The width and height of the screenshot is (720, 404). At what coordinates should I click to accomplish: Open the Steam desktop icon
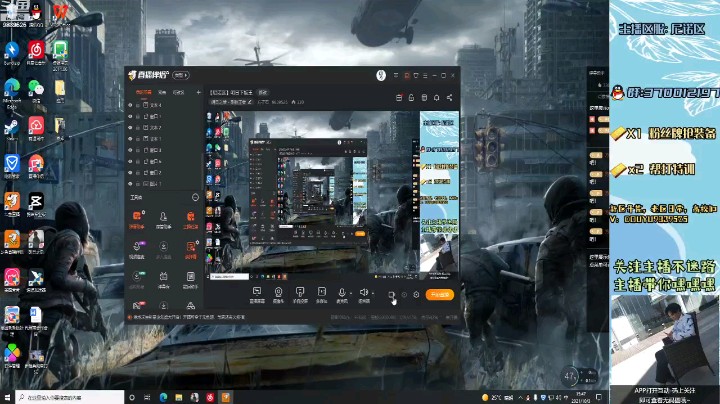(x=12, y=129)
